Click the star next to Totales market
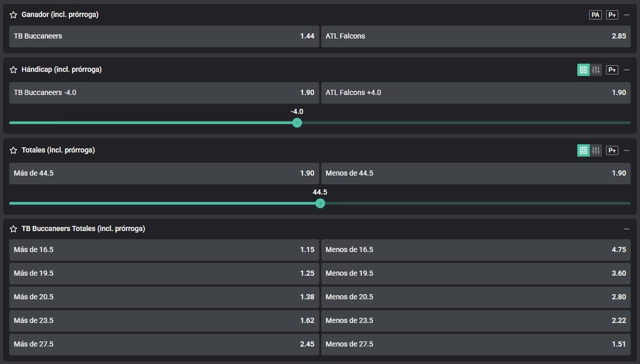 pyautogui.click(x=13, y=150)
